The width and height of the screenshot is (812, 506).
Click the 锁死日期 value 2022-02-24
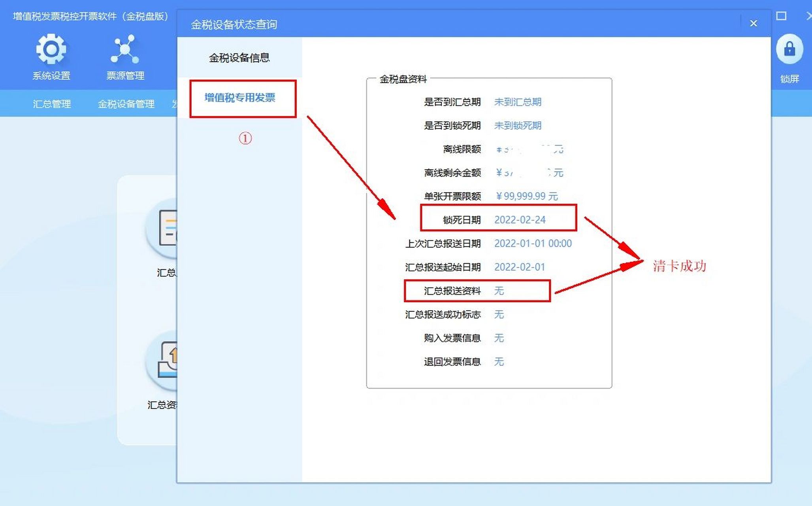(520, 220)
